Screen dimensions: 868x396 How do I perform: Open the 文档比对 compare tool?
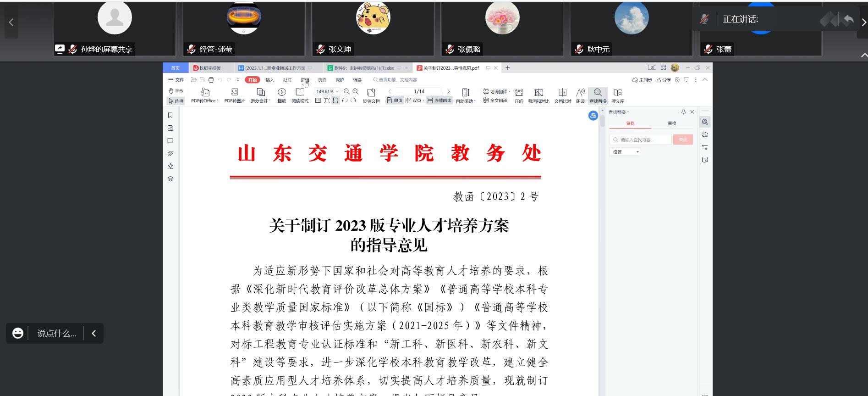[562, 93]
